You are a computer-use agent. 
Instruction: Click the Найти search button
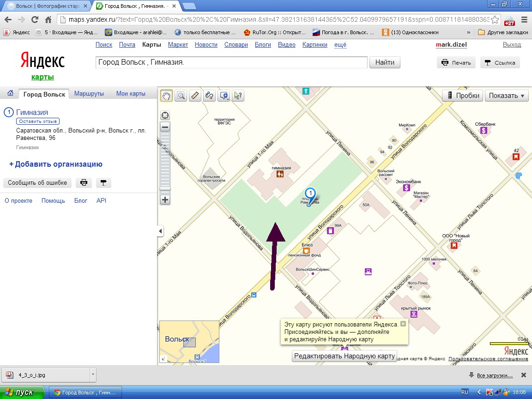[x=385, y=62]
